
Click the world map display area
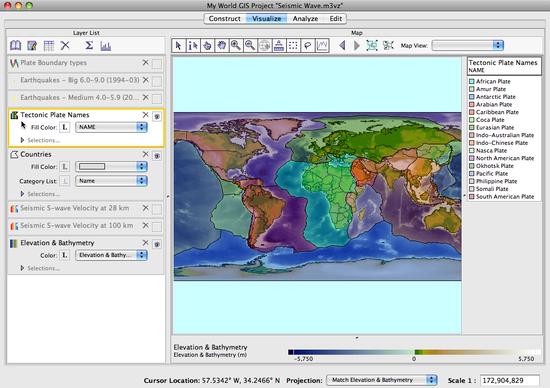click(x=317, y=196)
